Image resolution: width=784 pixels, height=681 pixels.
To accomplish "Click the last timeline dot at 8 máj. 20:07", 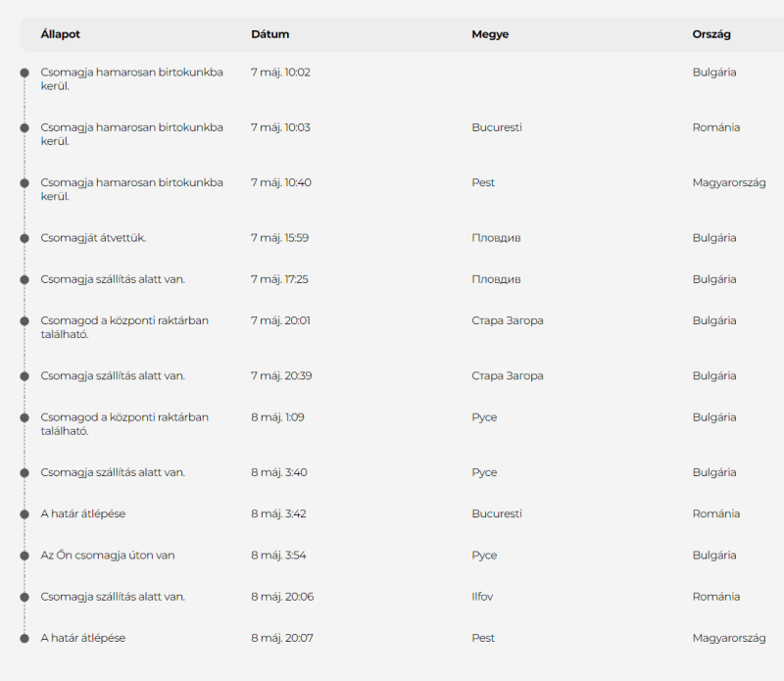I will point(24,638).
